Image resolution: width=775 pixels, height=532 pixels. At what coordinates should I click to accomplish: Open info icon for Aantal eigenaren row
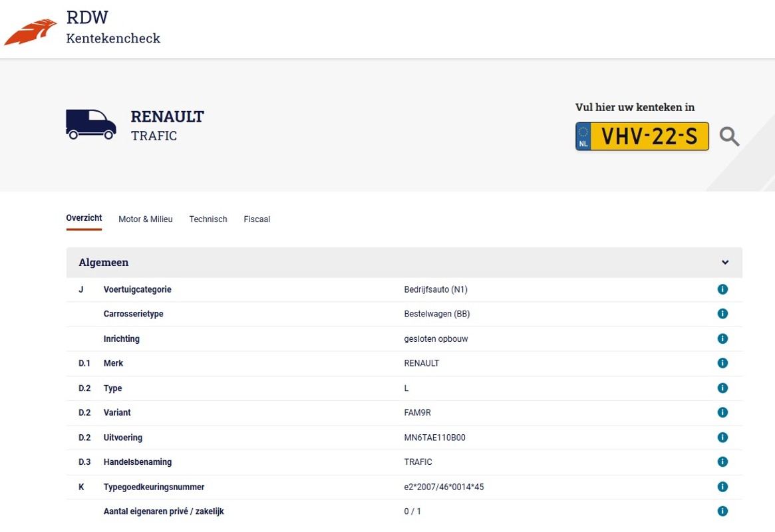[722, 511]
